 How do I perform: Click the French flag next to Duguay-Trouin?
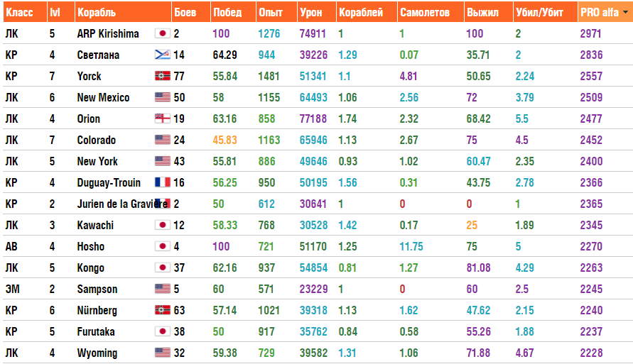coord(162,183)
